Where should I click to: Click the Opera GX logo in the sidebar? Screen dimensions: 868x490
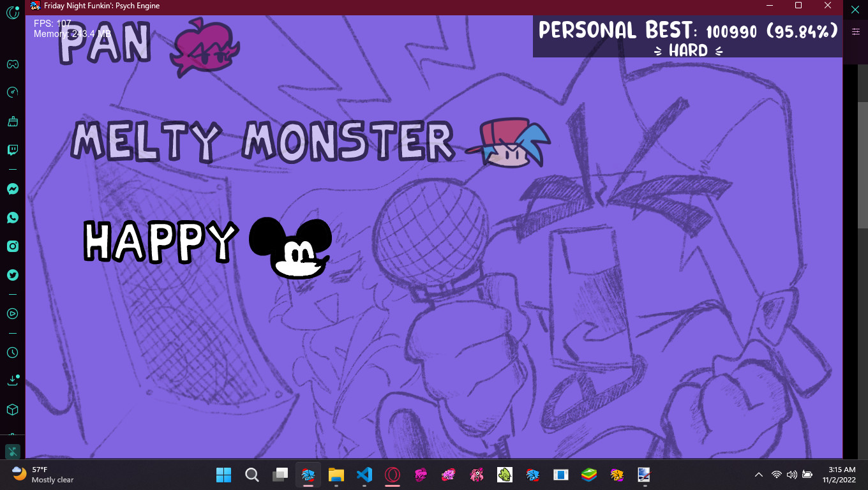pyautogui.click(x=12, y=12)
